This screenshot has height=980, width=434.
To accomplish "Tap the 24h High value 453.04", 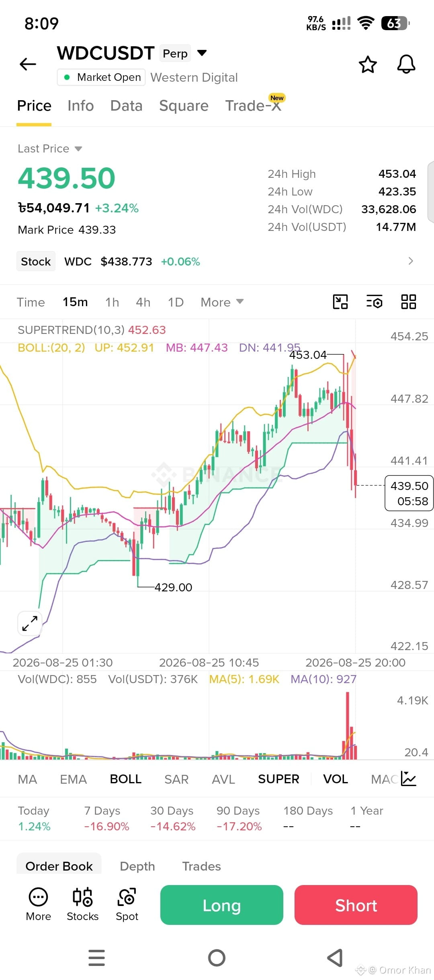I will point(397,174).
